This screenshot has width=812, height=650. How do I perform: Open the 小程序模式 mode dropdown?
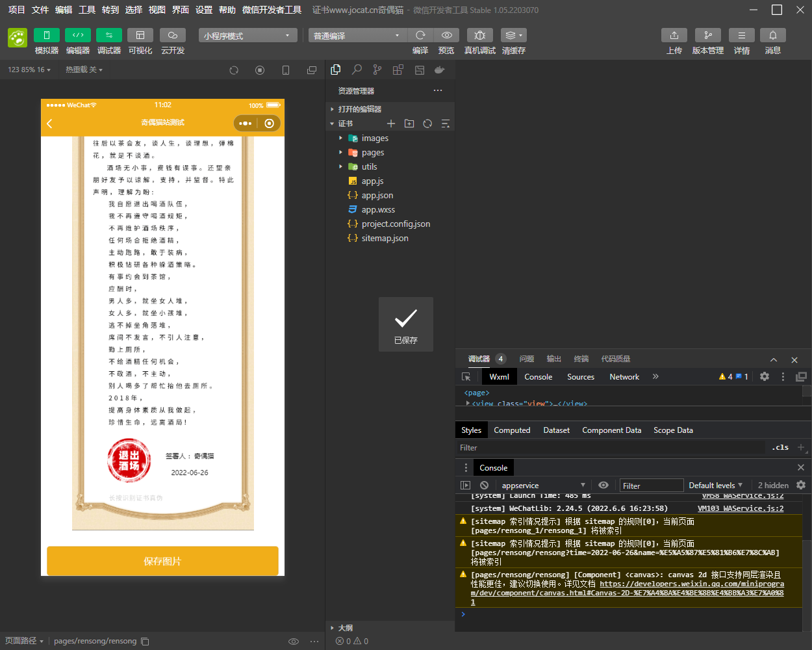(247, 36)
